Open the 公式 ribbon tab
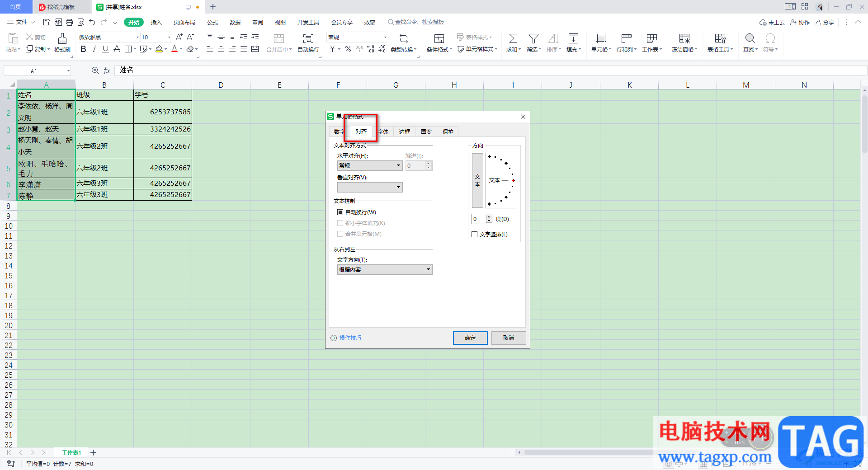The width and height of the screenshot is (868, 470). pos(212,22)
